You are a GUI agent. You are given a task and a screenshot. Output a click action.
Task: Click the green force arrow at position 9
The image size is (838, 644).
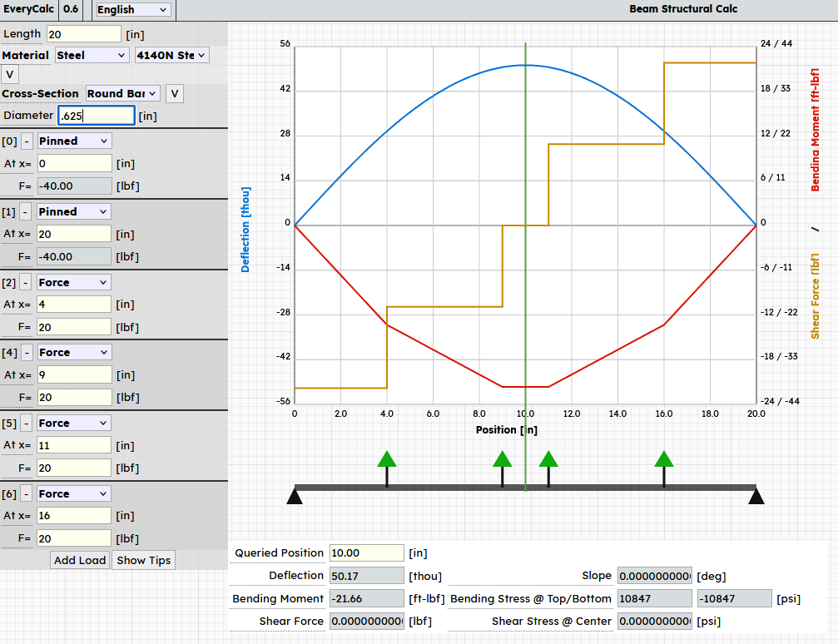[502, 460]
